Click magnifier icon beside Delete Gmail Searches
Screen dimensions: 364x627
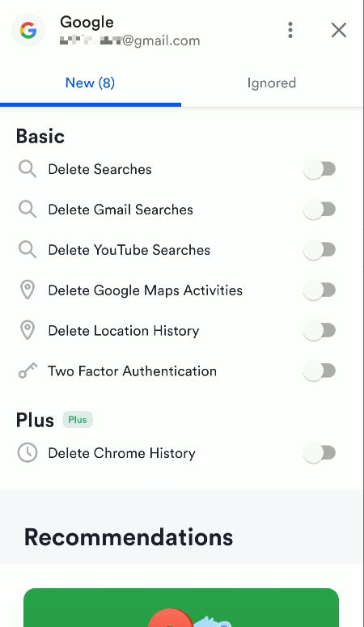point(28,210)
